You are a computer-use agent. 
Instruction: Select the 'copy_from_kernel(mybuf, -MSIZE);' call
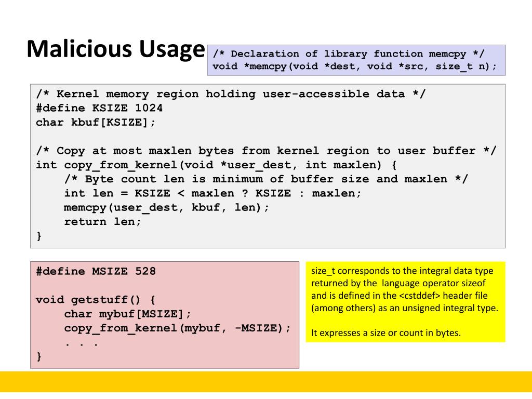(x=178, y=328)
